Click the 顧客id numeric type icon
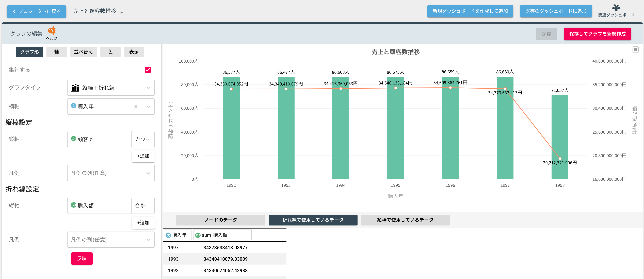 pos(73,139)
